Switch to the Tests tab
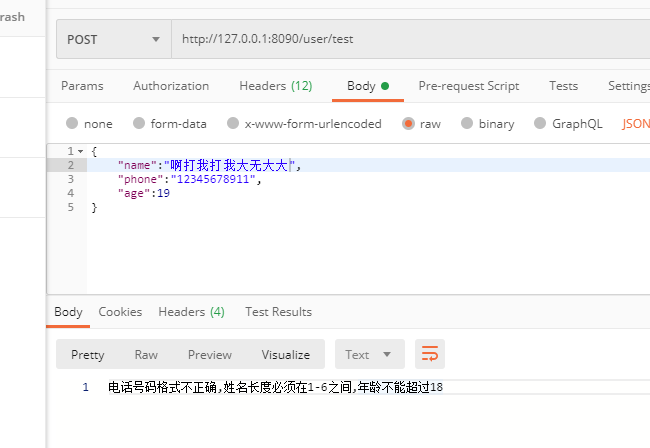 pyautogui.click(x=563, y=86)
